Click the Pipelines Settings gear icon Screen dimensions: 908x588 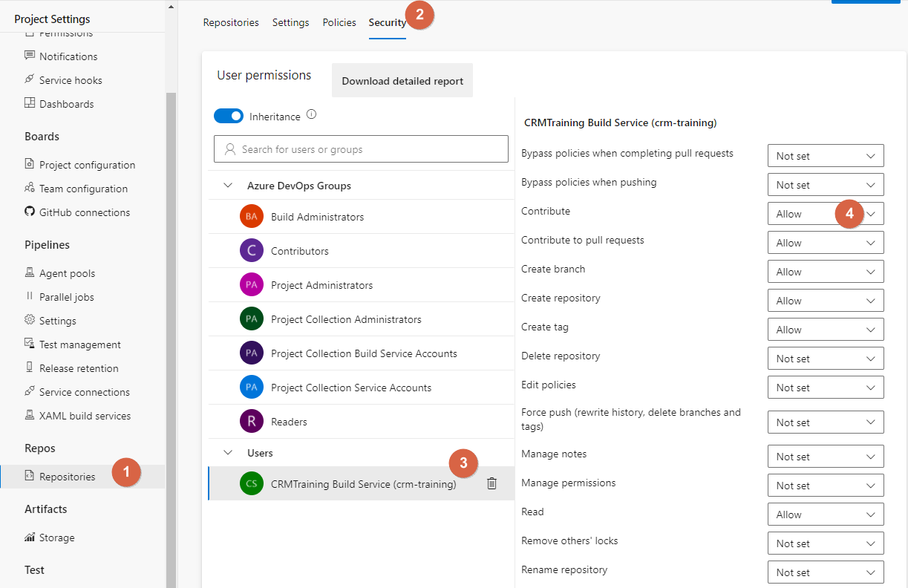point(30,320)
